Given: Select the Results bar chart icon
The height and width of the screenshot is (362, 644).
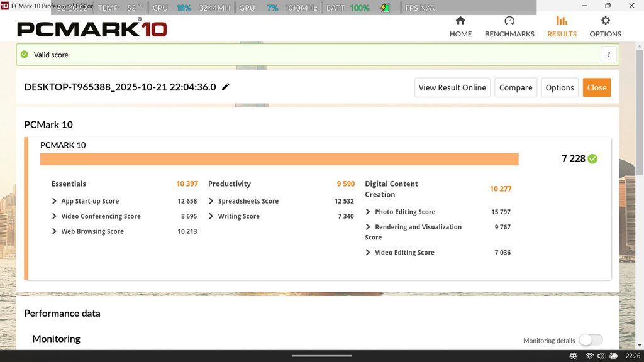Looking at the screenshot, I should (562, 21).
